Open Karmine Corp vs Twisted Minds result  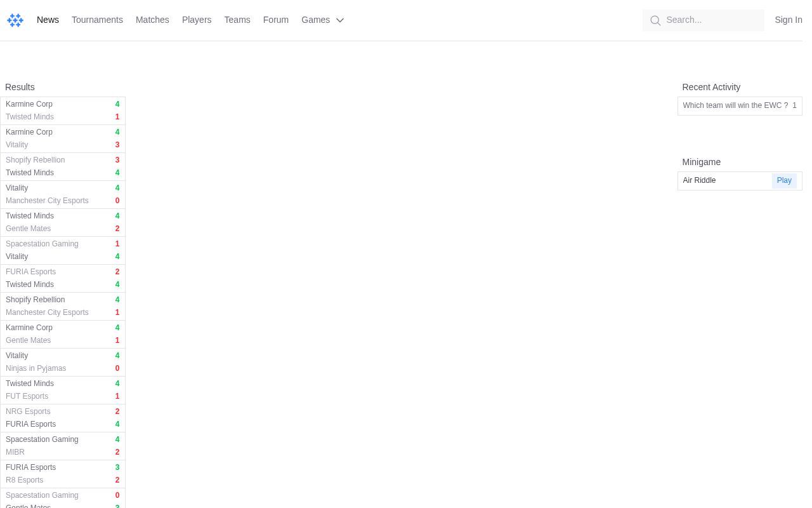click(x=63, y=110)
